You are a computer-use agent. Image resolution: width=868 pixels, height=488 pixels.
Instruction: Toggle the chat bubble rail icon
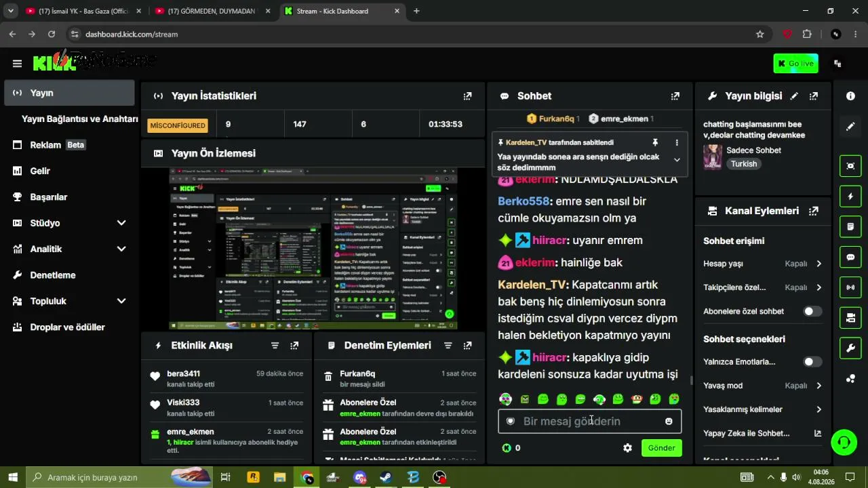[x=850, y=258]
